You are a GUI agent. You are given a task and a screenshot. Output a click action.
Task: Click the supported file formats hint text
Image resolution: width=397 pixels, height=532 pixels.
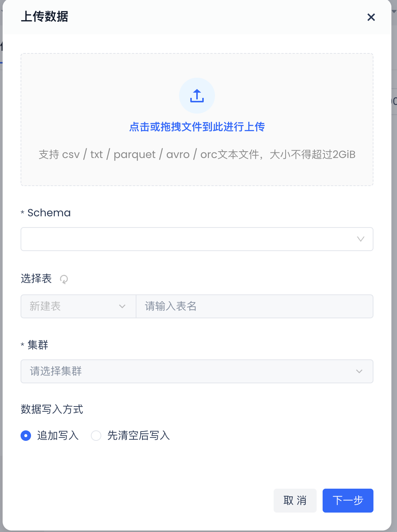coord(197,154)
